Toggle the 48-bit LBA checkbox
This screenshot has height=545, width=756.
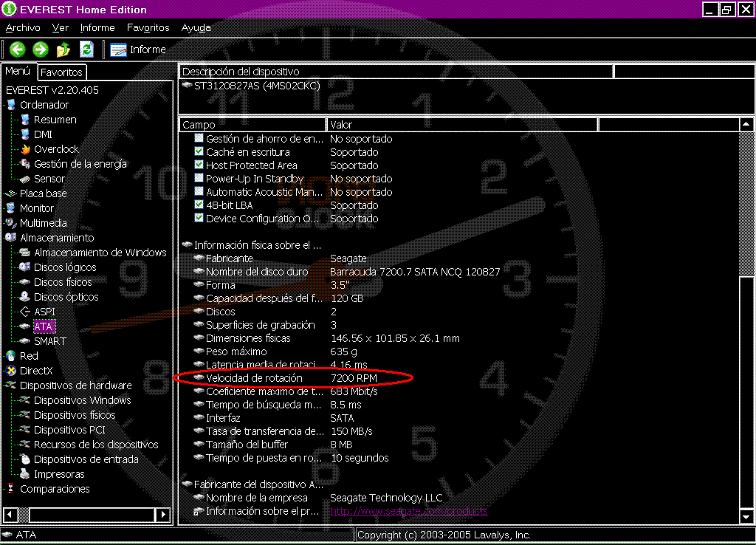pos(199,205)
